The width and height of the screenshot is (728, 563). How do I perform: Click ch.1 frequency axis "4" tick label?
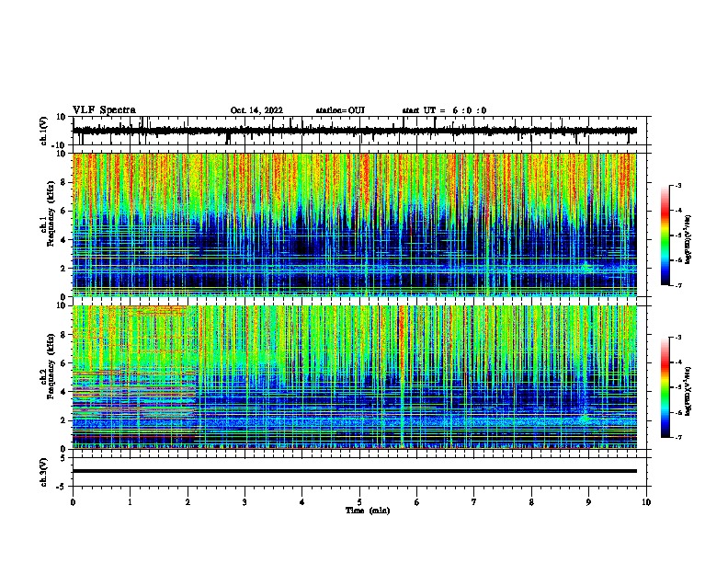(x=63, y=240)
